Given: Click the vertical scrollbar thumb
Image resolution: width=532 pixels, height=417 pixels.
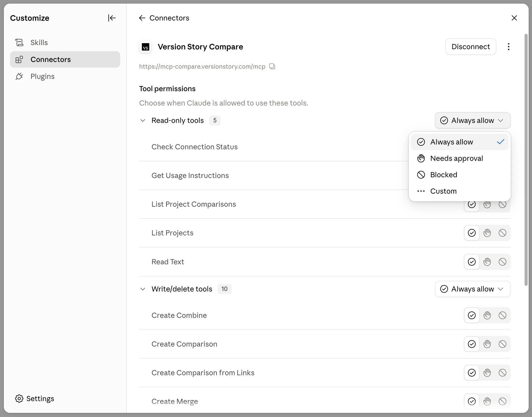Looking at the screenshot, I should (526, 160).
